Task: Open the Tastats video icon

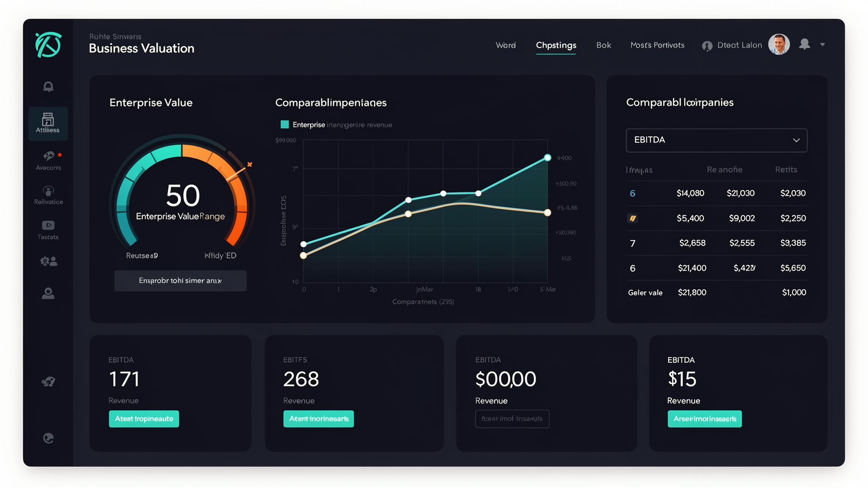Action: (x=48, y=225)
